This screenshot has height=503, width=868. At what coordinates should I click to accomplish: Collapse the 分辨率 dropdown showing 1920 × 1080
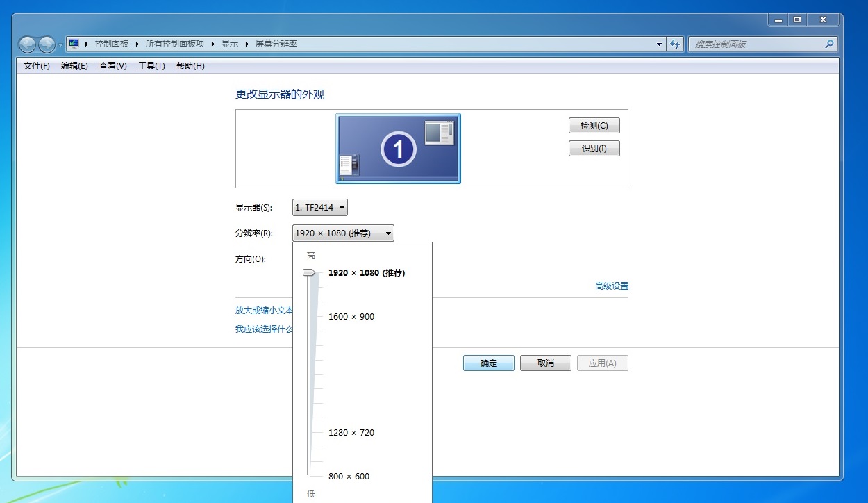click(343, 233)
